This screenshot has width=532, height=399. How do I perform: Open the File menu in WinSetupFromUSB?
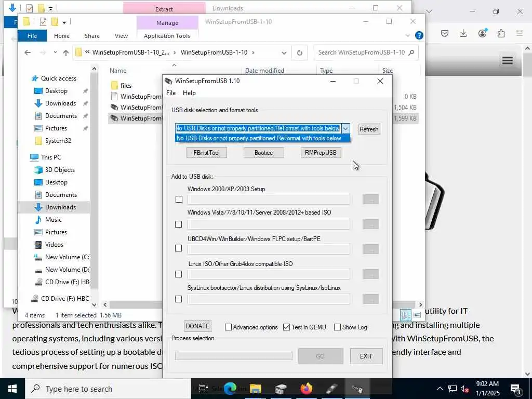[x=171, y=93]
